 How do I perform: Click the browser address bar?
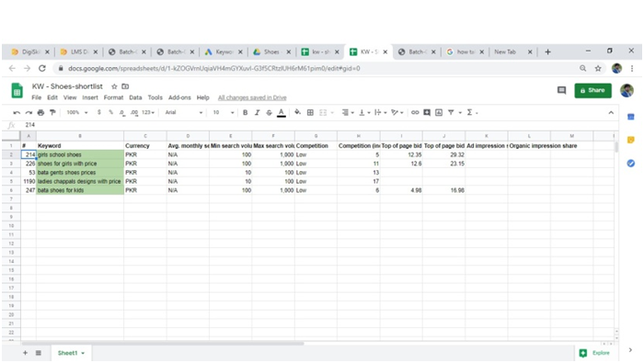pyautogui.click(x=316, y=69)
